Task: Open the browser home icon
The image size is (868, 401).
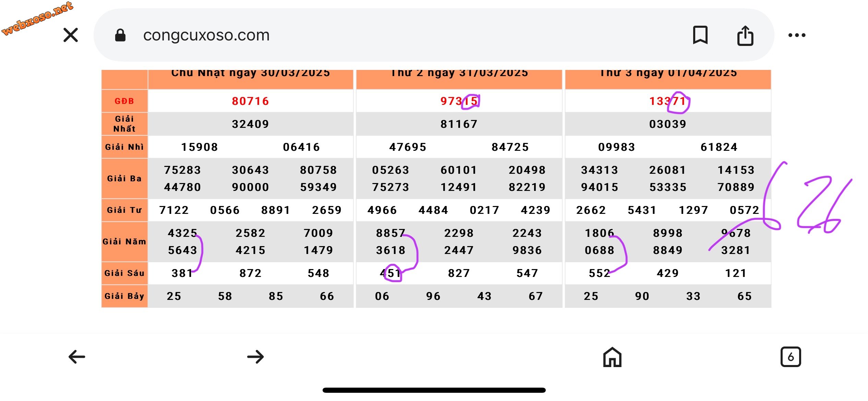Action: [612, 357]
